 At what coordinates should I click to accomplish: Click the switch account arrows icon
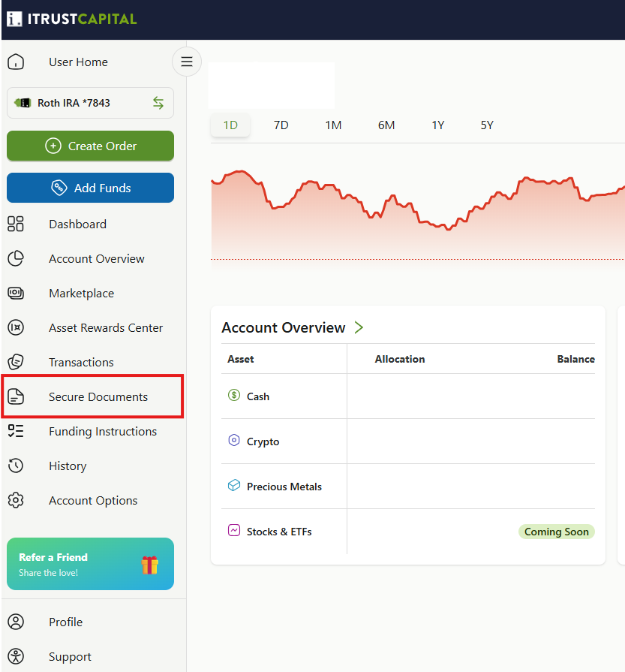click(x=158, y=103)
